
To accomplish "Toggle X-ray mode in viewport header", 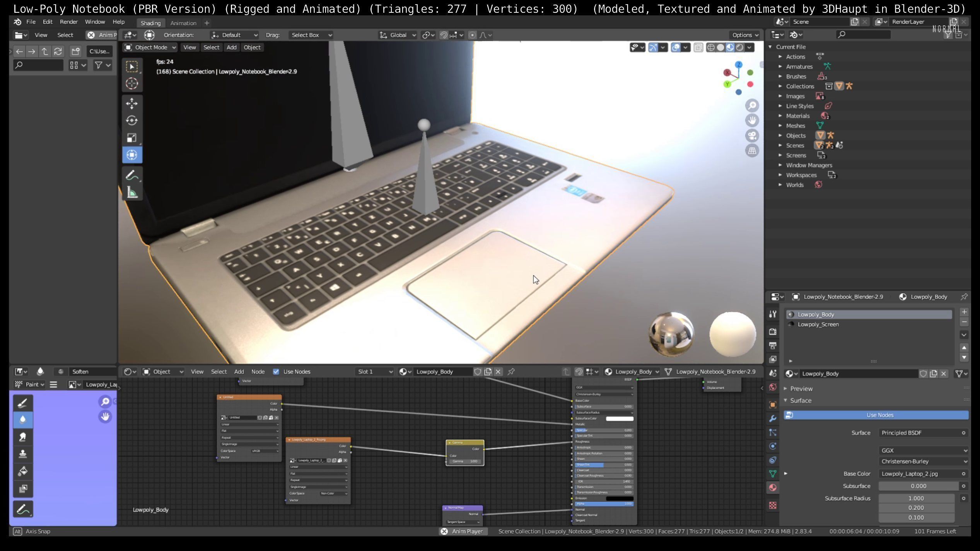I will pos(698,48).
